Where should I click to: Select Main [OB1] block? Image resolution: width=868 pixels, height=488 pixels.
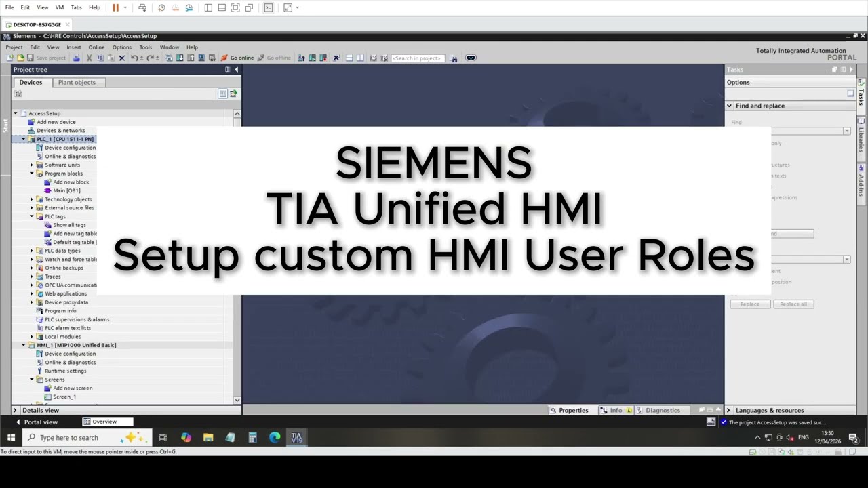[x=66, y=190]
